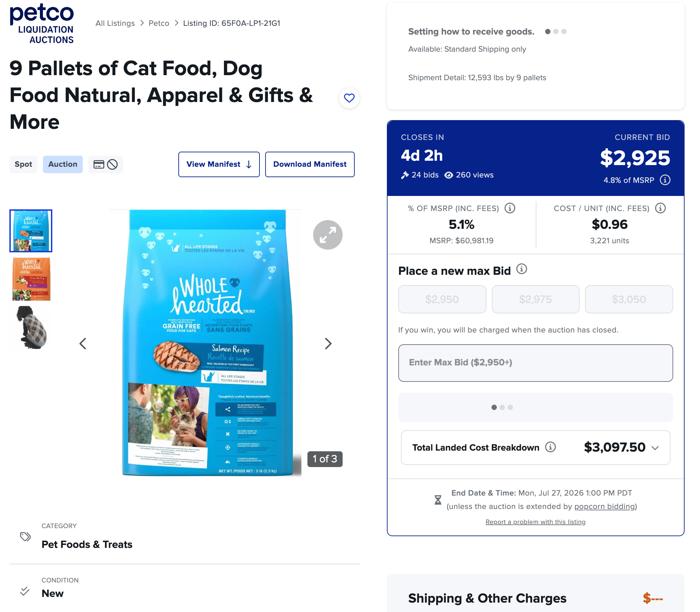The height and width of the screenshot is (612, 700).
Task: Open info icon beside % of MSRP inc. fees
Action: [x=510, y=208]
